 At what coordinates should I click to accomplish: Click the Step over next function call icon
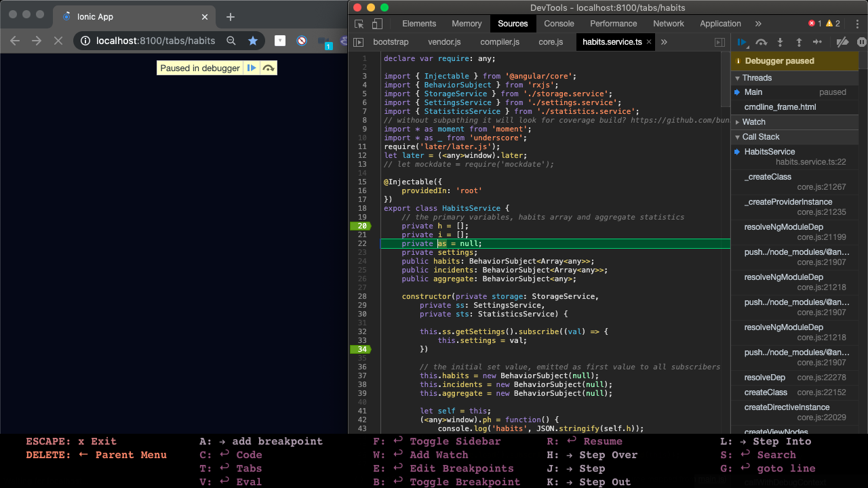point(761,42)
